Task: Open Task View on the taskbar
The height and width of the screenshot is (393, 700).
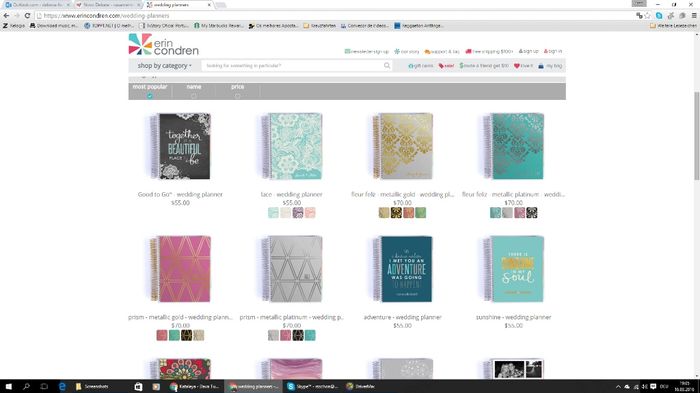Action: coord(44,386)
